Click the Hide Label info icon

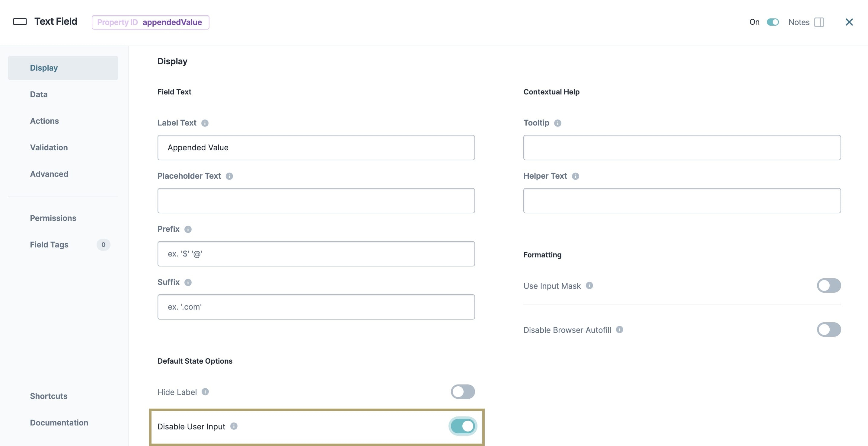[x=205, y=392]
